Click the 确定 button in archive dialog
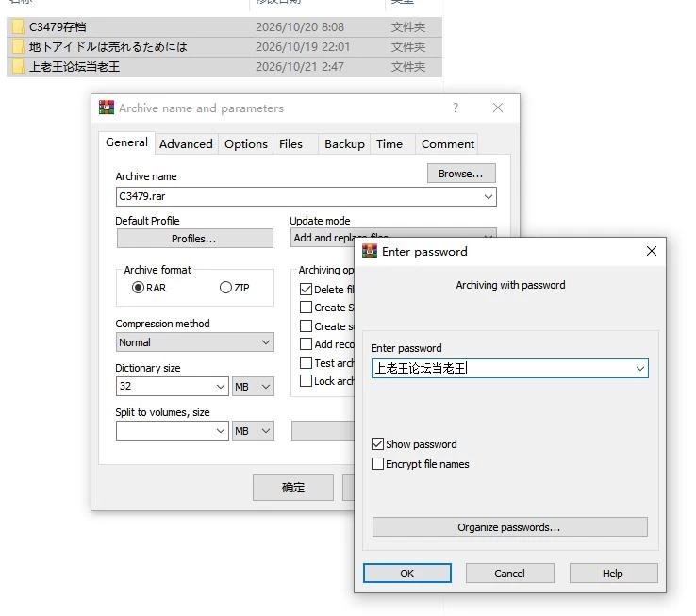This screenshot has width=696, height=616. click(x=293, y=488)
